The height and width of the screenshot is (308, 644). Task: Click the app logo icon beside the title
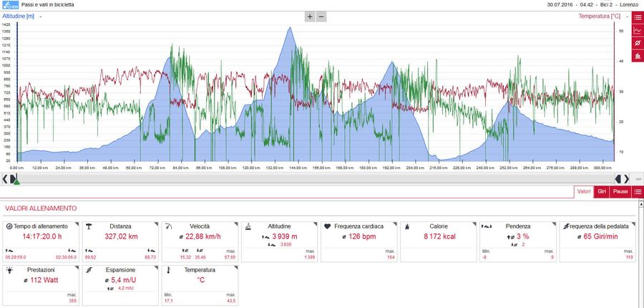tap(11, 5)
